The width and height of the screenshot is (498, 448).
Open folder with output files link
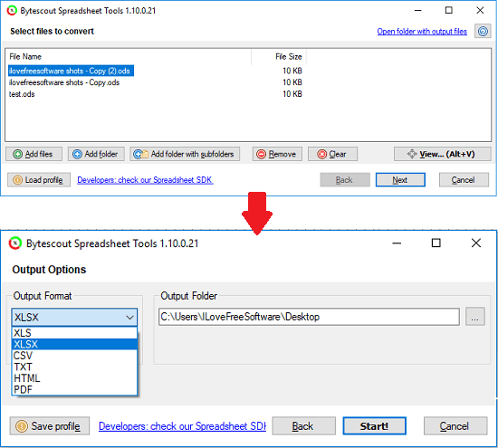[422, 32]
